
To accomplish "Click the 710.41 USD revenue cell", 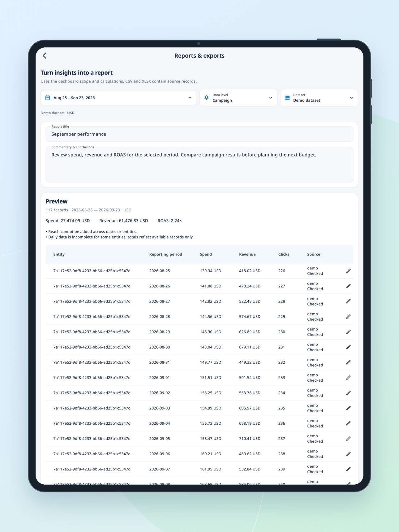I will 250,439.
